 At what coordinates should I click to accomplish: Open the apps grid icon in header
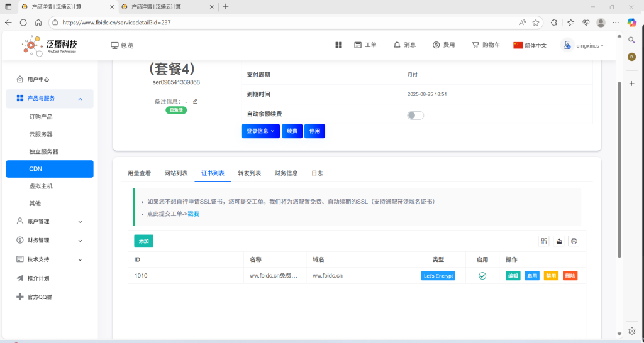click(338, 45)
